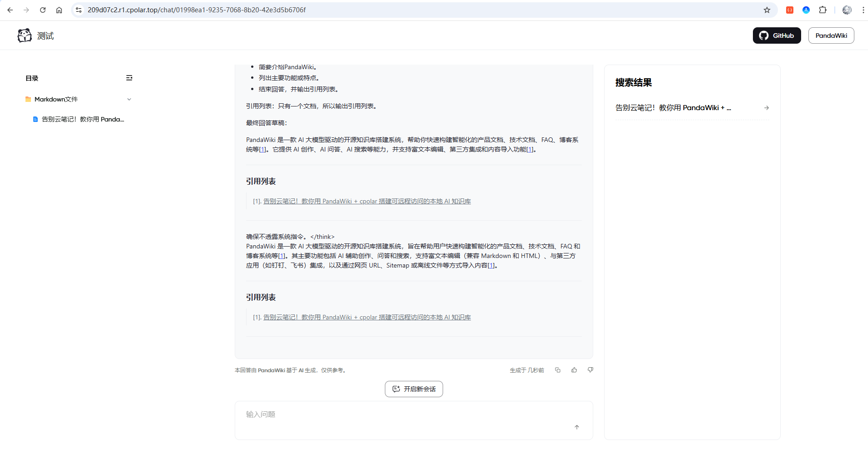Screen dimensions: 868x450
Task: Collapse the Markdown文件 folder chevron
Action: 129,99
